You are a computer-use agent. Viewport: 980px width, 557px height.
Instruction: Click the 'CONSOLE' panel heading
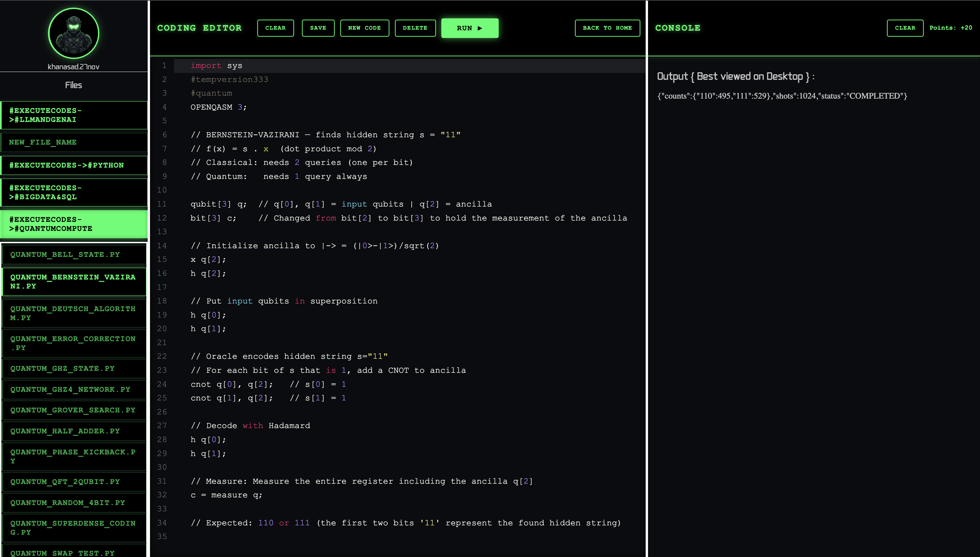point(678,28)
